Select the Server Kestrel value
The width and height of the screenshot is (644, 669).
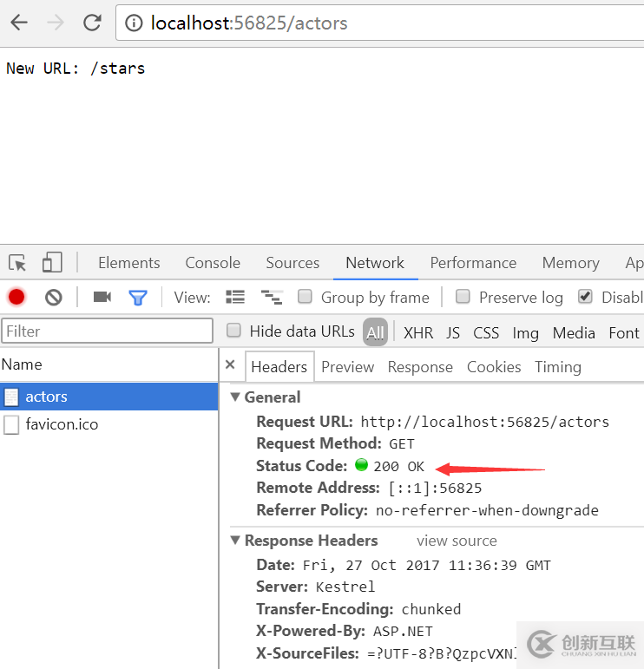pyautogui.click(x=345, y=587)
